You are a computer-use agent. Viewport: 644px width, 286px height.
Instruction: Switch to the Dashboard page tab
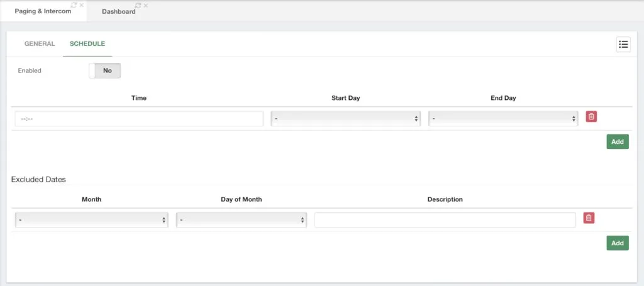(119, 11)
